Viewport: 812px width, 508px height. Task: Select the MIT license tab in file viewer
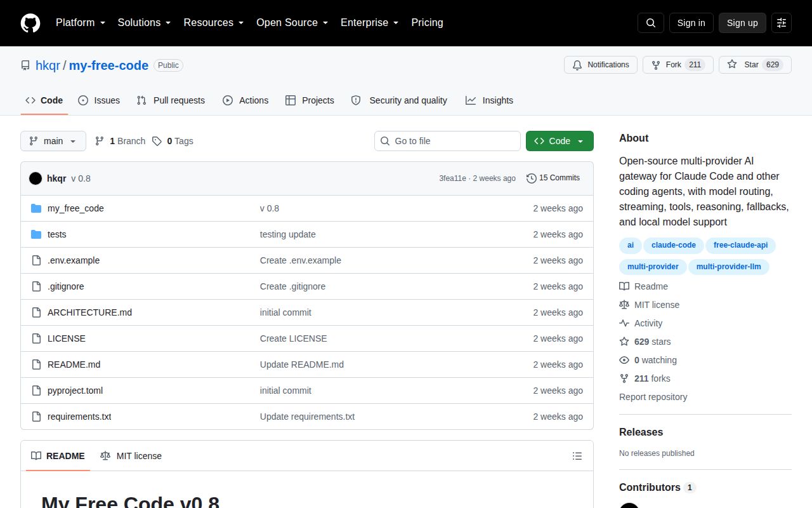click(x=131, y=456)
